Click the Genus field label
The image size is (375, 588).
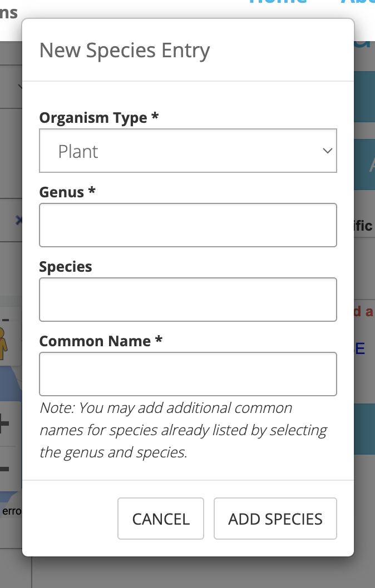pos(67,192)
